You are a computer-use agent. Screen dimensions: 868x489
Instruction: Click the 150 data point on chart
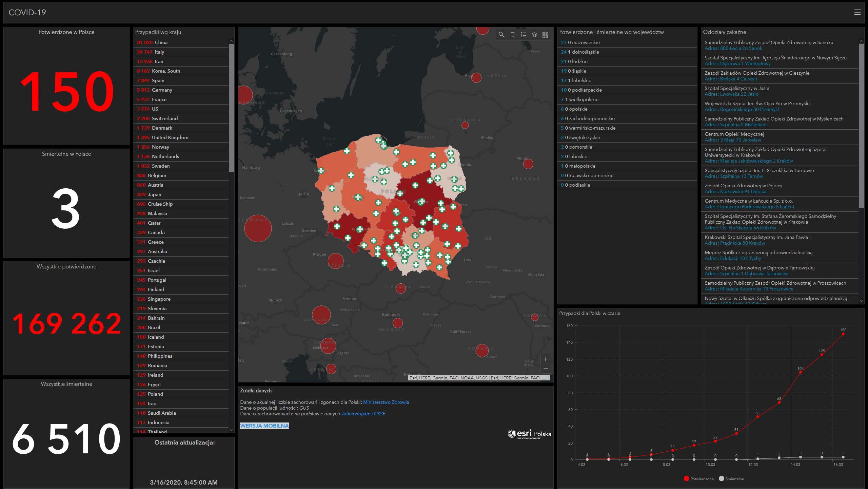[843, 334]
